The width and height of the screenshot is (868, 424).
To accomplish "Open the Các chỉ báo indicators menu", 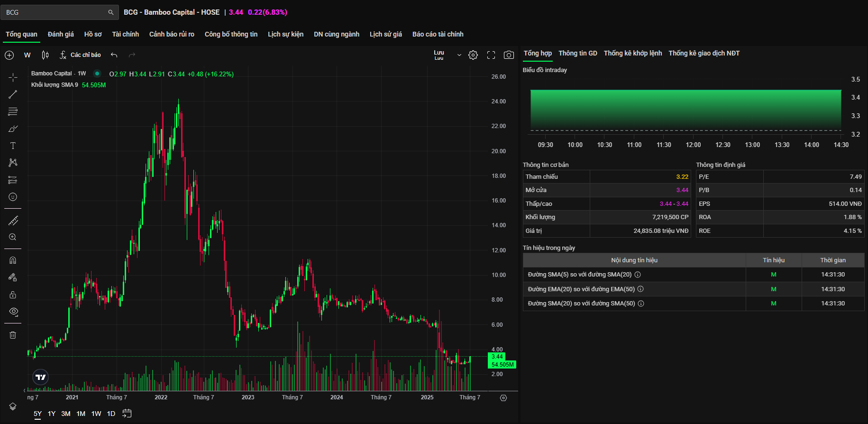I will click(x=80, y=55).
